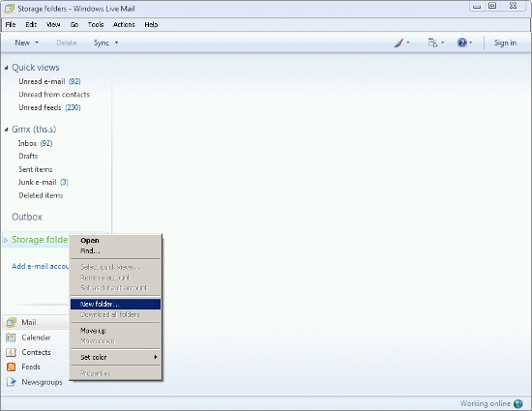Collapse the Quick views section
This screenshot has width=532, height=411.
pyautogui.click(x=6, y=68)
